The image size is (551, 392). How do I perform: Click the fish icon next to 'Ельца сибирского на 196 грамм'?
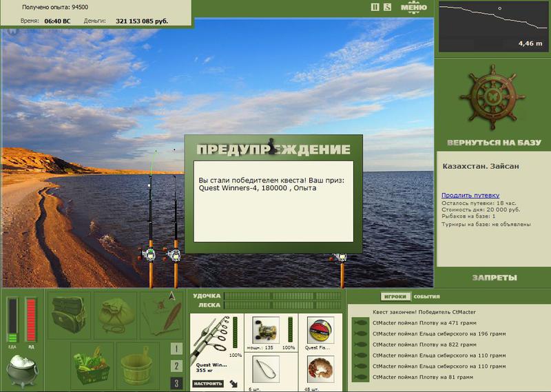[360, 333]
